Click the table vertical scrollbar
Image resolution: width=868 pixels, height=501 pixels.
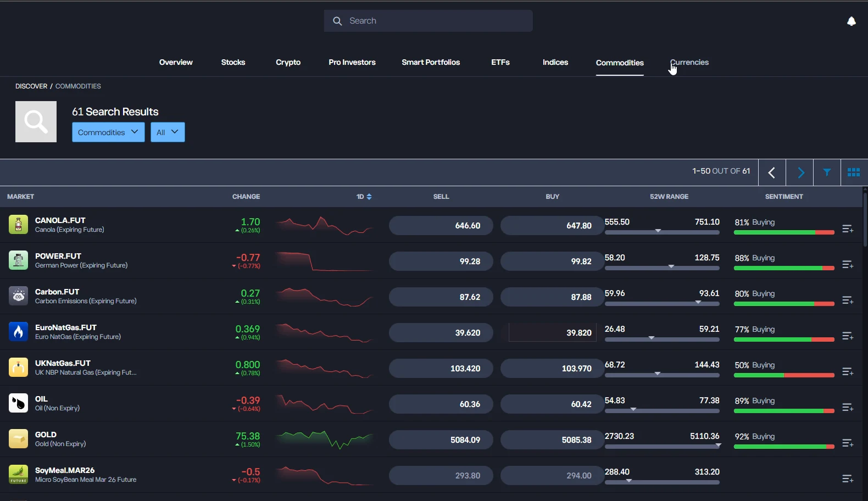pos(865,220)
